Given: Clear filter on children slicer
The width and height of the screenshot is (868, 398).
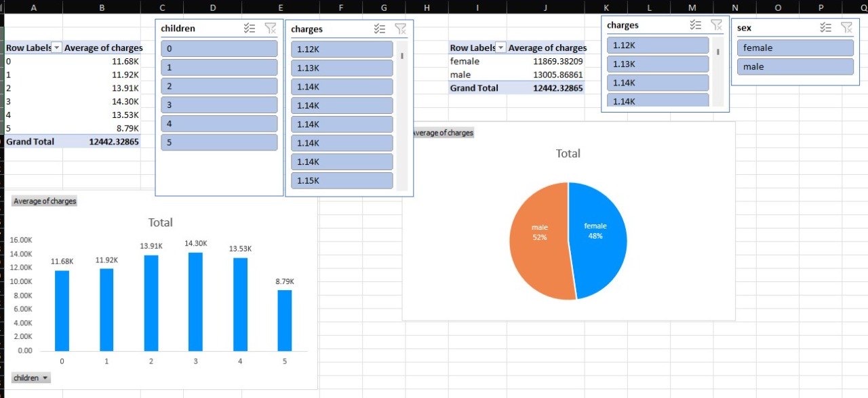Looking at the screenshot, I should coord(271,28).
